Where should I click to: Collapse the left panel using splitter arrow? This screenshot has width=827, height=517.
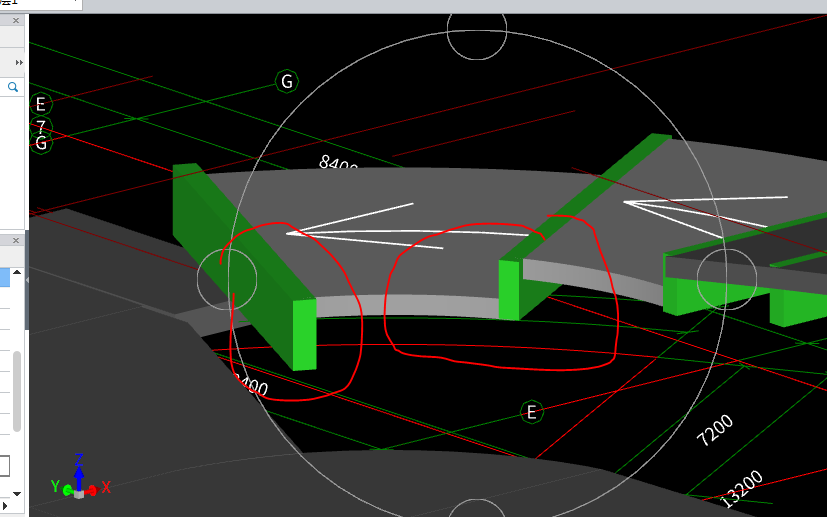pos(27,280)
